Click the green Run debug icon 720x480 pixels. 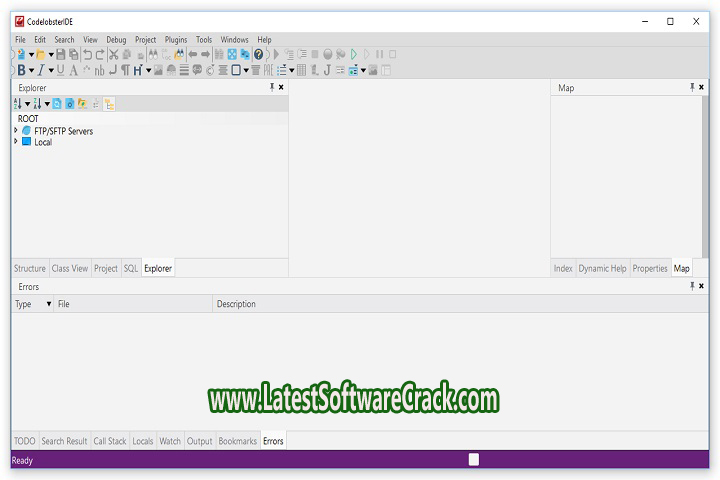353,54
